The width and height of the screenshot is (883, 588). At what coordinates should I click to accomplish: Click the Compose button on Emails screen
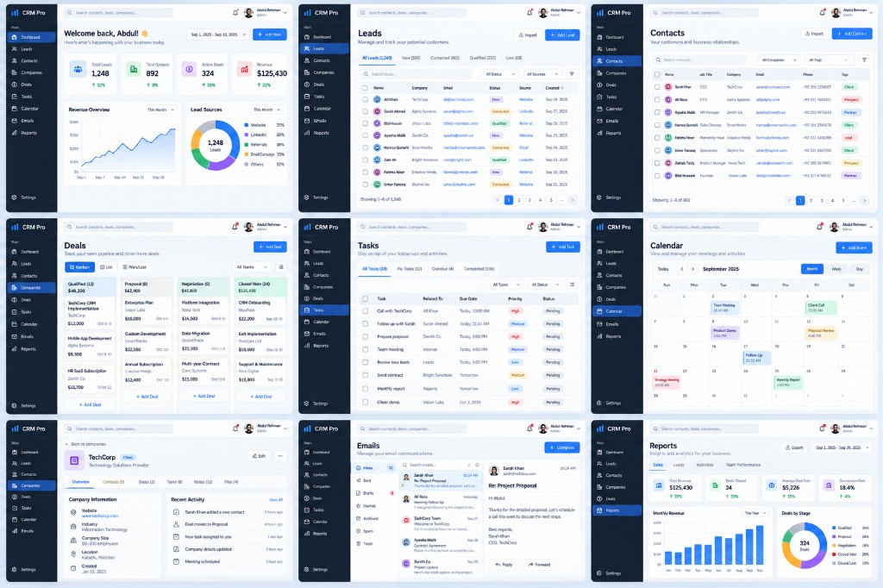click(562, 447)
